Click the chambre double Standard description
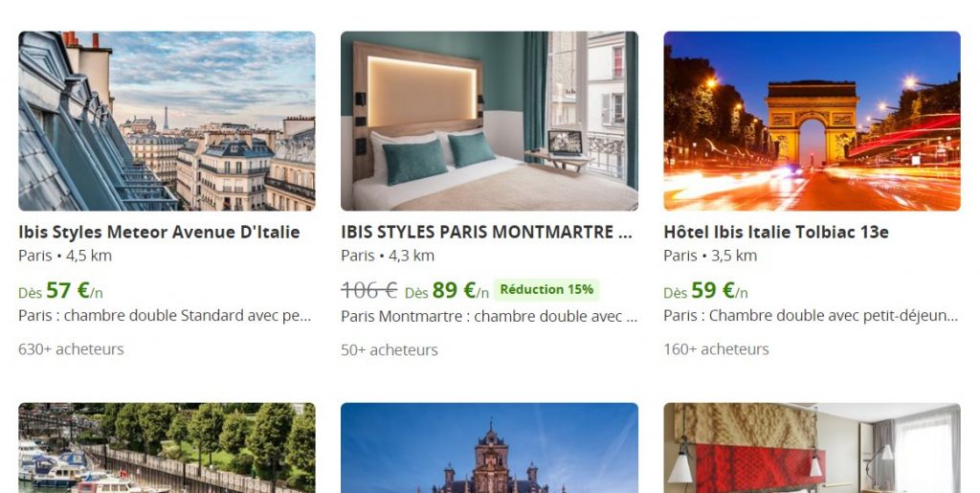Image resolution: width=980 pixels, height=493 pixels. 165,316
